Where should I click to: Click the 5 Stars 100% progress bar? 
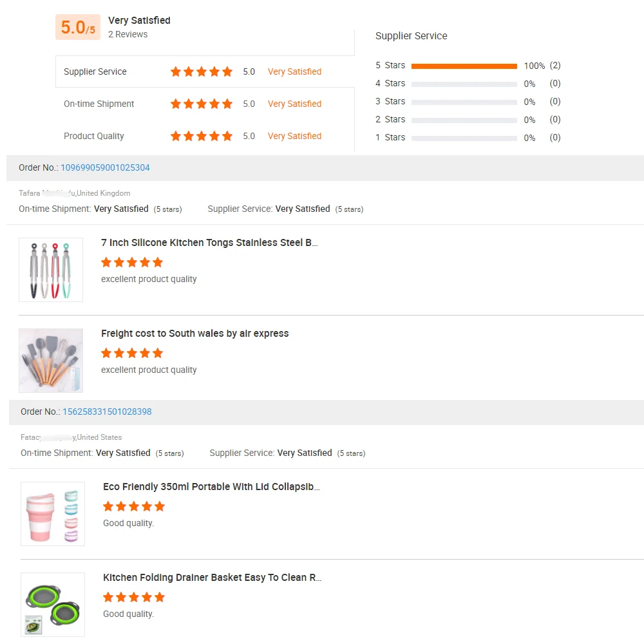click(x=465, y=65)
